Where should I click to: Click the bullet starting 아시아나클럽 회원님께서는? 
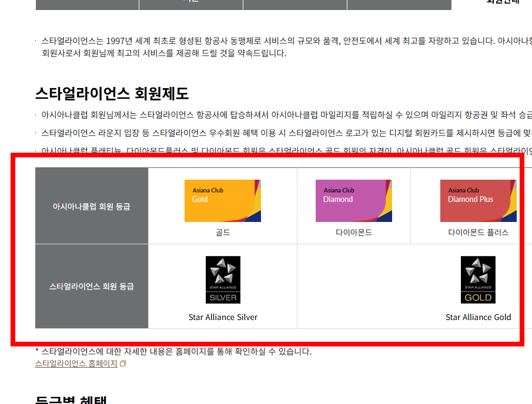[x=286, y=115]
